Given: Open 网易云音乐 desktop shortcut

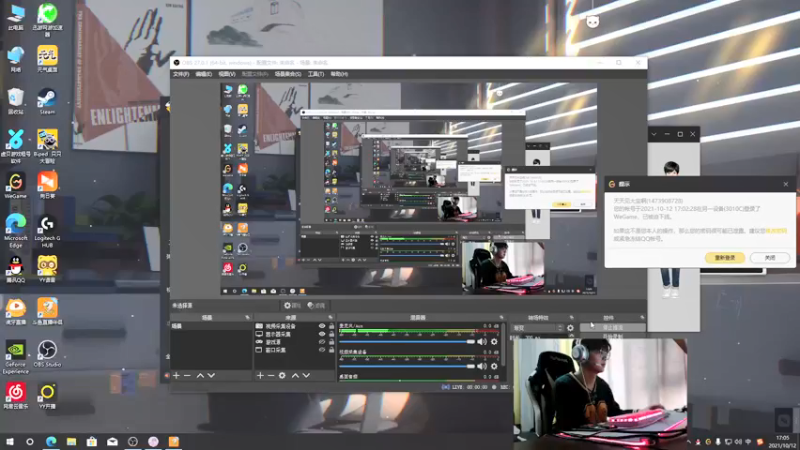Looking at the screenshot, I should [16, 396].
